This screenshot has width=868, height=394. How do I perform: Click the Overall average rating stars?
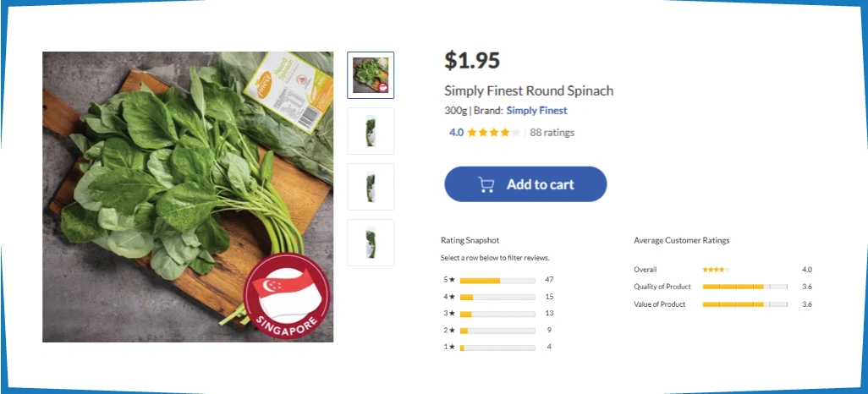point(716,270)
